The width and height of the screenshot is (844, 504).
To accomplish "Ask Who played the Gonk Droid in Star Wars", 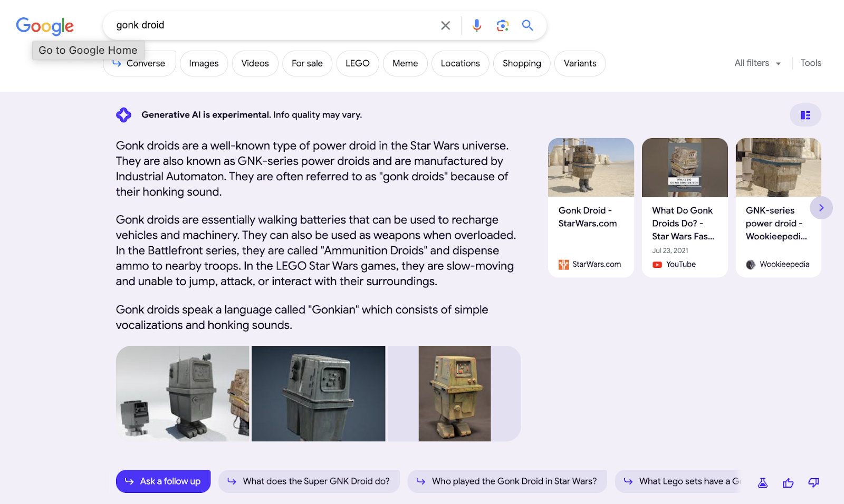I will point(507,481).
